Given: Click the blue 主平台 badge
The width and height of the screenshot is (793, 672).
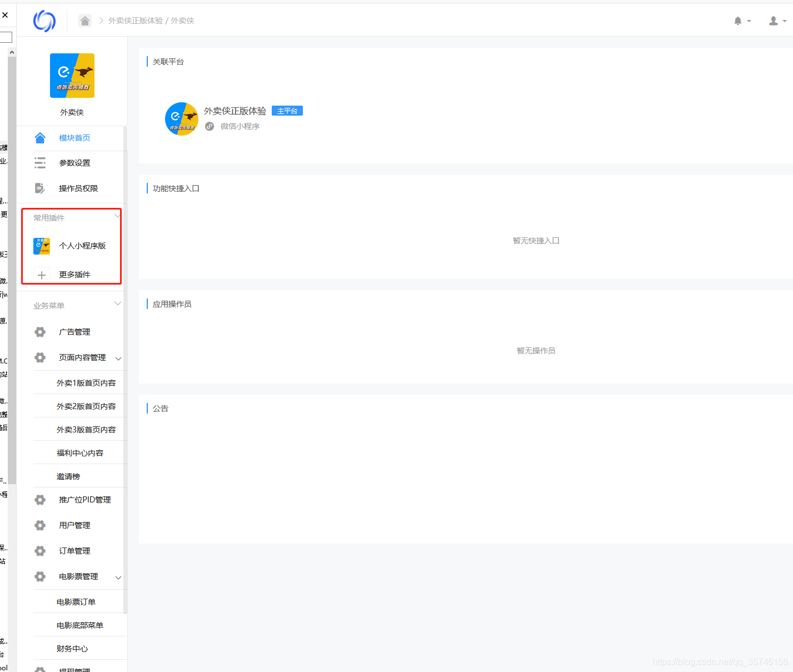Looking at the screenshot, I should [x=287, y=111].
